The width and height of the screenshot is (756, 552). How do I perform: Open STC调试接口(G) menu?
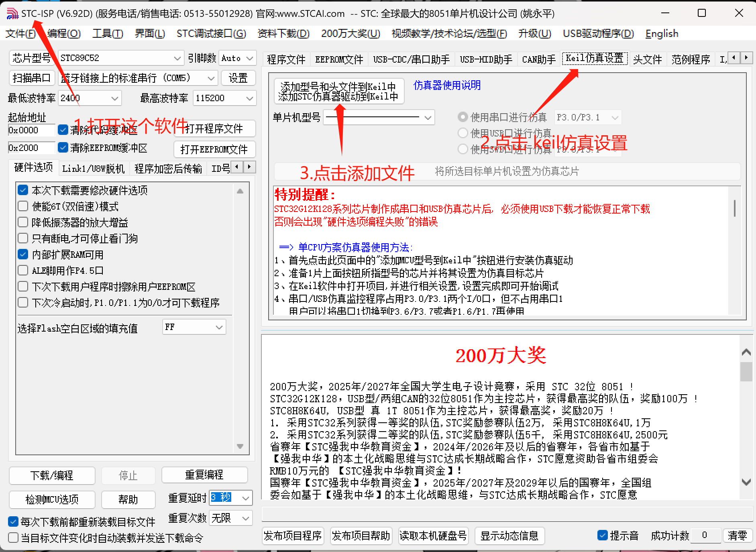tap(211, 34)
